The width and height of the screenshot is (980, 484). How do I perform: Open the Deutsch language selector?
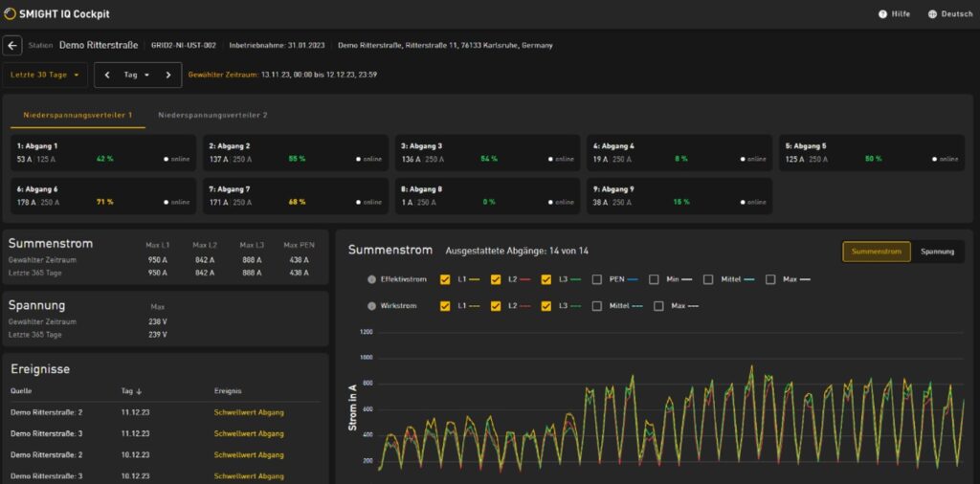[957, 14]
